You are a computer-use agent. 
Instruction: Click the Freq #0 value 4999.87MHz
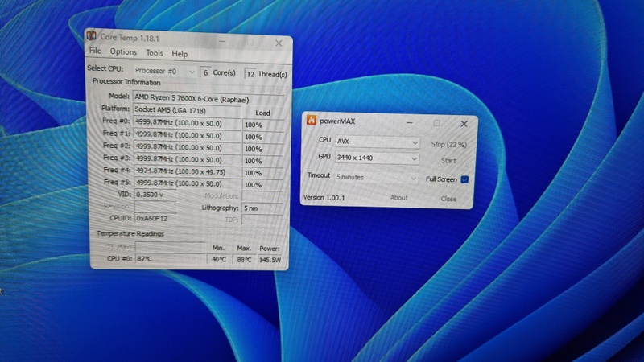(x=187, y=123)
